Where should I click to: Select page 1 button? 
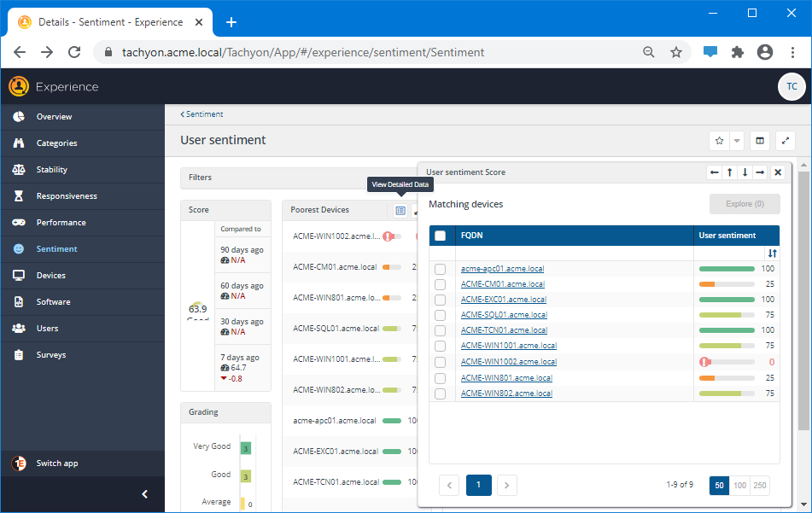(478, 485)
